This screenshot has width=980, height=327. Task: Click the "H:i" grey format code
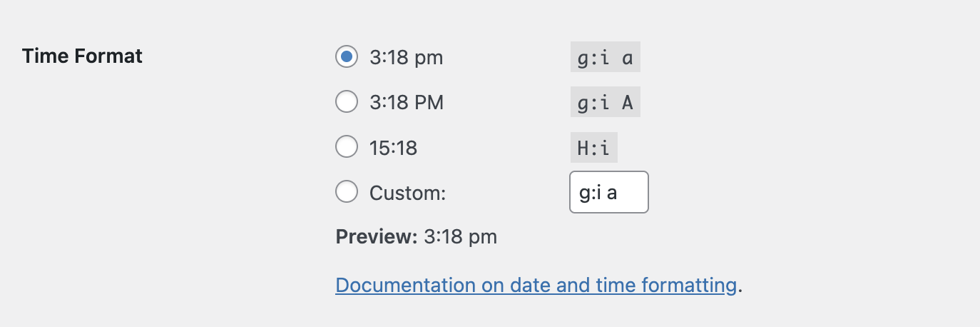pos(593,149)
